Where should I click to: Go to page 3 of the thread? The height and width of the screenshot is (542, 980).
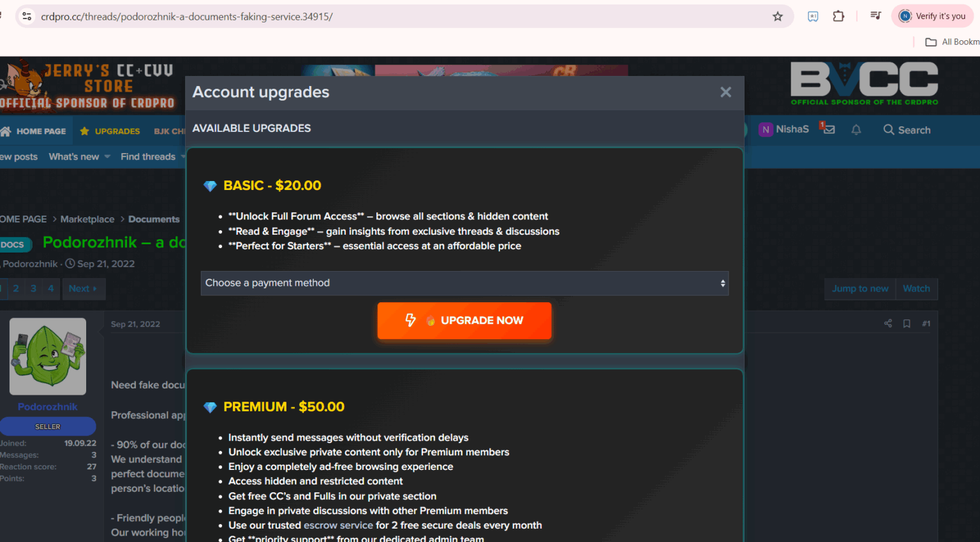coord(33,288)
